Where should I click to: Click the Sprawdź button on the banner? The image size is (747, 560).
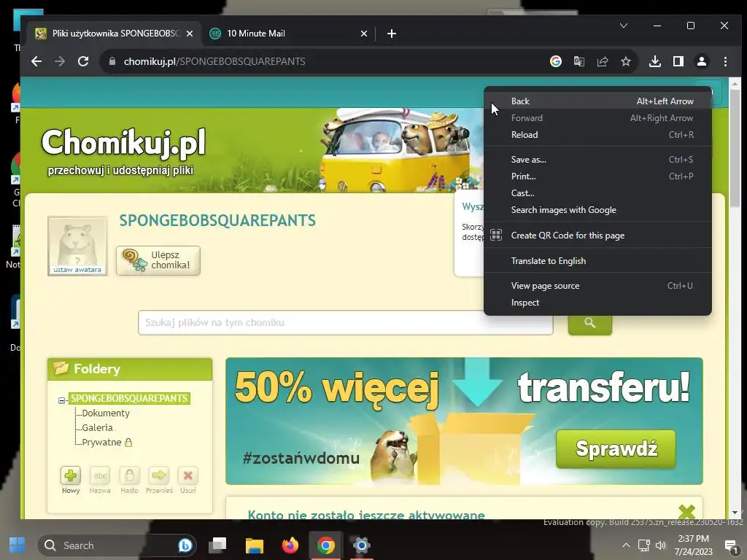pos(616,448)
